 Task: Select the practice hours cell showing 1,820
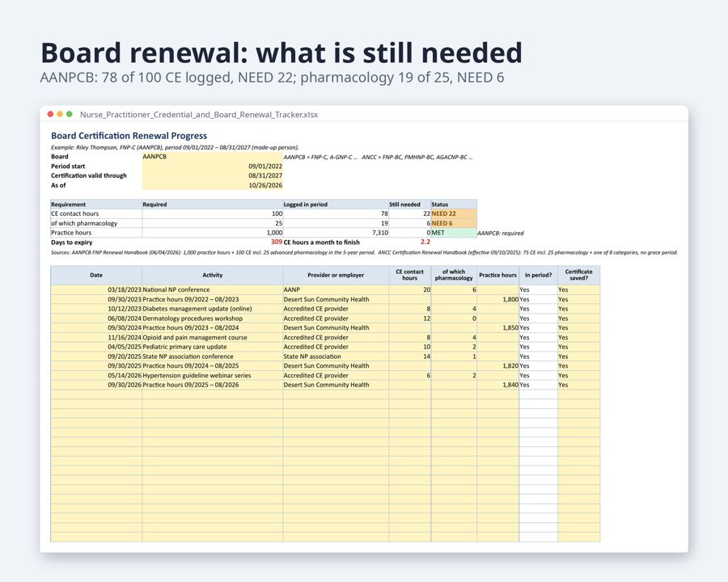(x=497, y=365)
